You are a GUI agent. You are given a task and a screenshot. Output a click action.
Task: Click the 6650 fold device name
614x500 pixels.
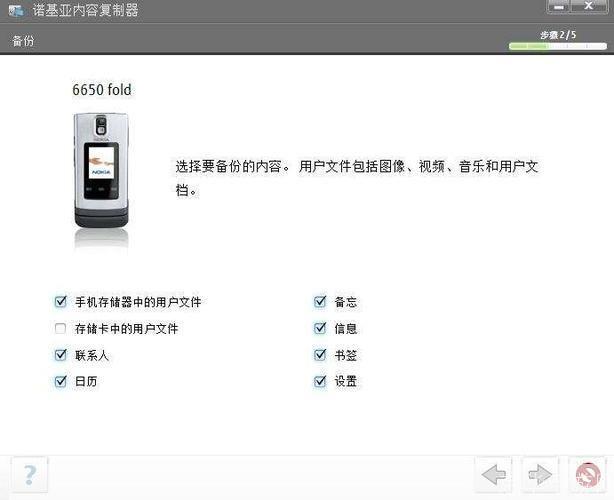[x=102, y=90]
